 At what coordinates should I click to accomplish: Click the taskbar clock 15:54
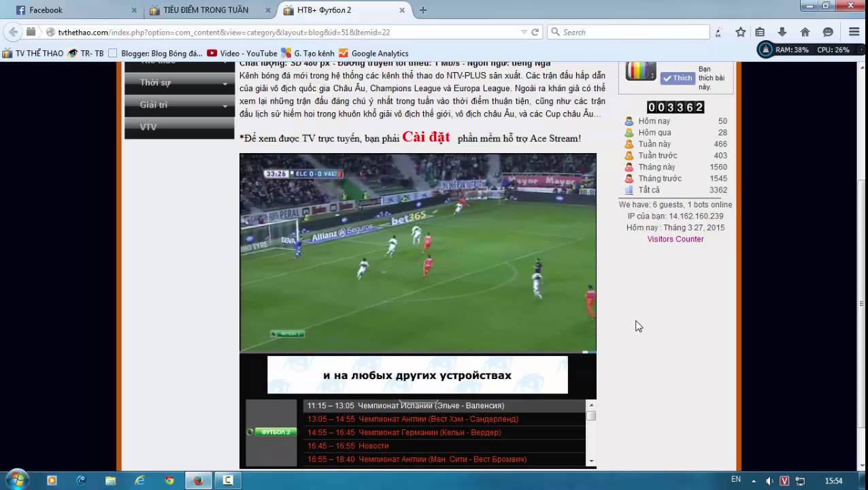tap(833, 480)
